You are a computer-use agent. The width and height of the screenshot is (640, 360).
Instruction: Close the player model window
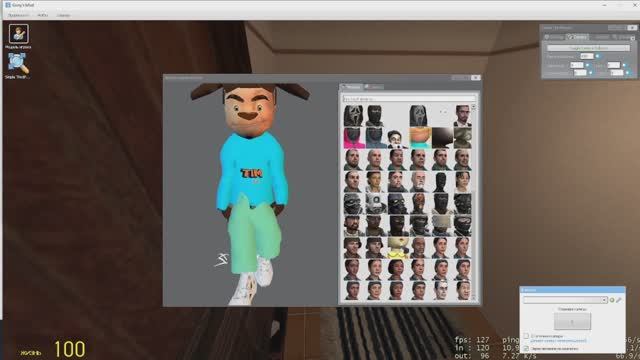pos(476,78)
